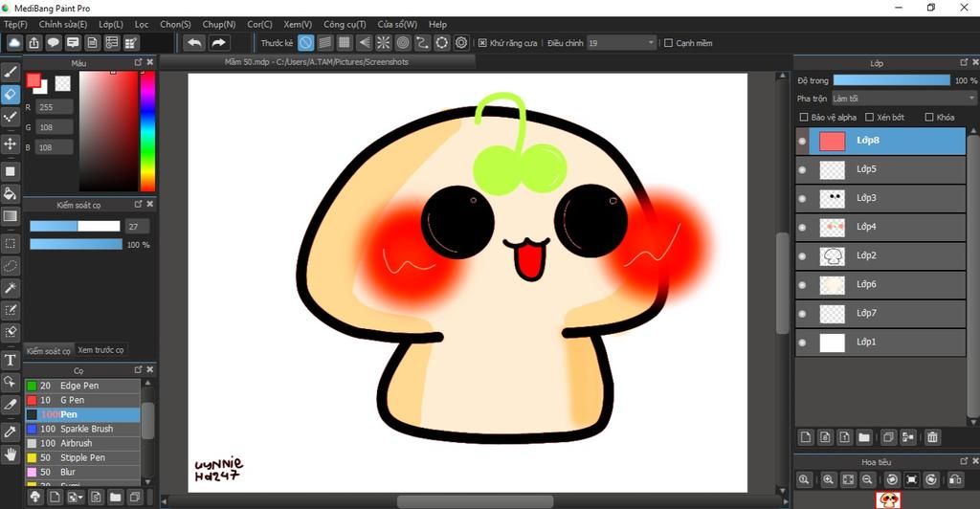Viewport: 980px width, 509px height.
Task: Click the Redo arrow button
Action: pyautogui.click(x=218, y=42)
